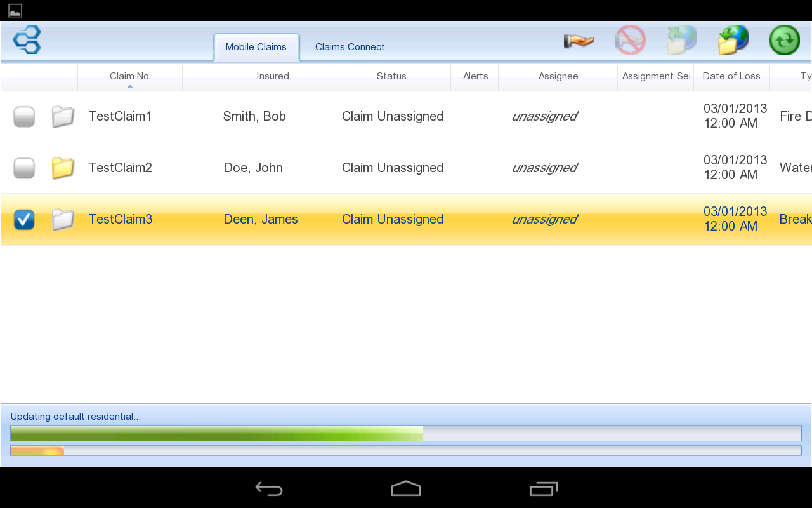The width and height of the screenshot is (812, 508).
Task: Sort claims by the Date of Loss column
Action: tap(731, 76)
